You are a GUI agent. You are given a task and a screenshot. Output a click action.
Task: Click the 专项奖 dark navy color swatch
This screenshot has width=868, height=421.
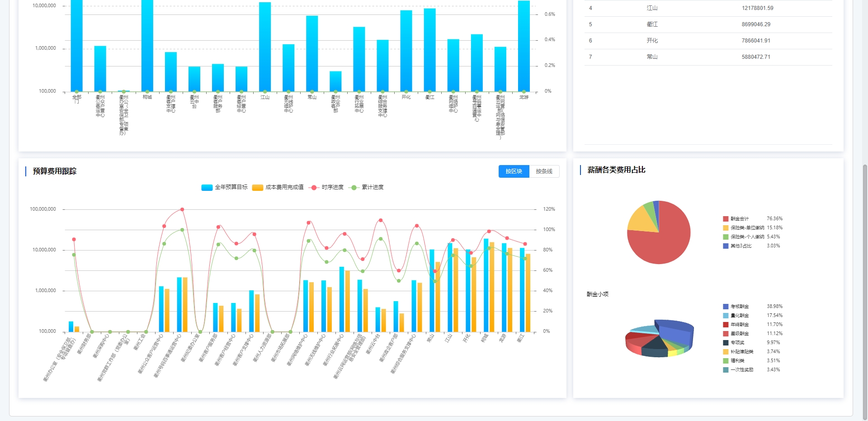[x=726, y=343]
